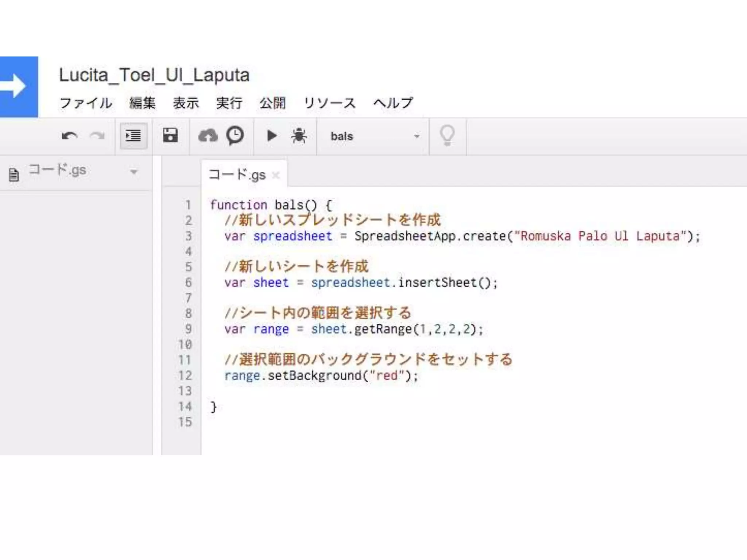Click line number 15 in the gutter
This screenshot has height=560, width=747.
tap(185, 422)
